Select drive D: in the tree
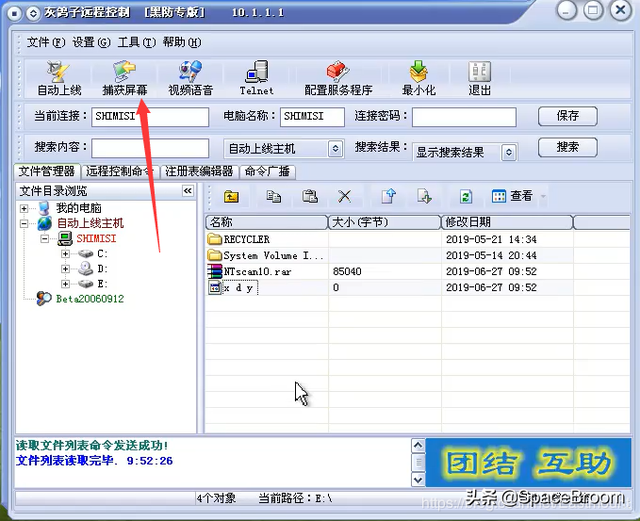The image size is (640, 521). (x=102, y=269)
